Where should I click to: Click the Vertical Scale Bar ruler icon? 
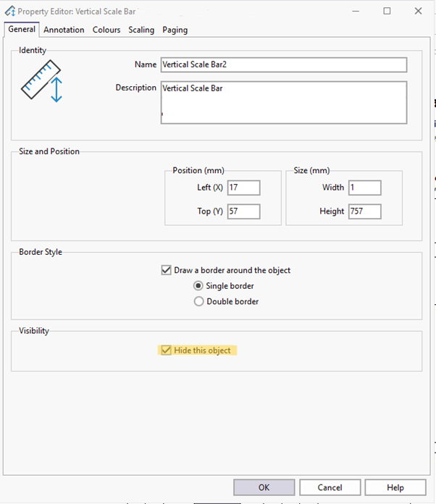41,80
